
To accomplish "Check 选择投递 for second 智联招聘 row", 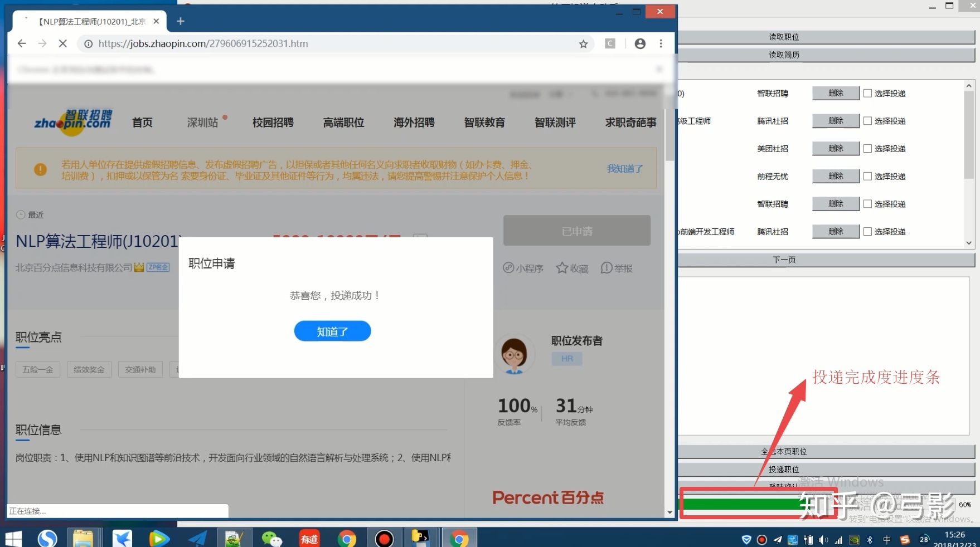I will point(868,204).
